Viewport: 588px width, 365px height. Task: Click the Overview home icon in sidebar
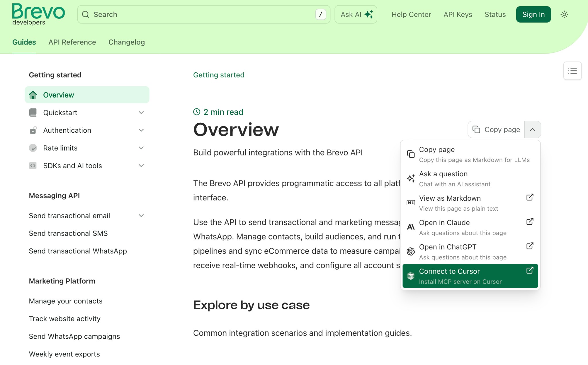click(33, 95)
